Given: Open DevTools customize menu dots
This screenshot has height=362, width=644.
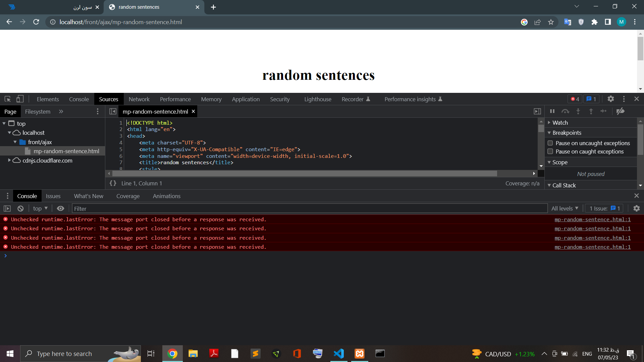Looking at the screenshot, I should (x=624, y=99).
